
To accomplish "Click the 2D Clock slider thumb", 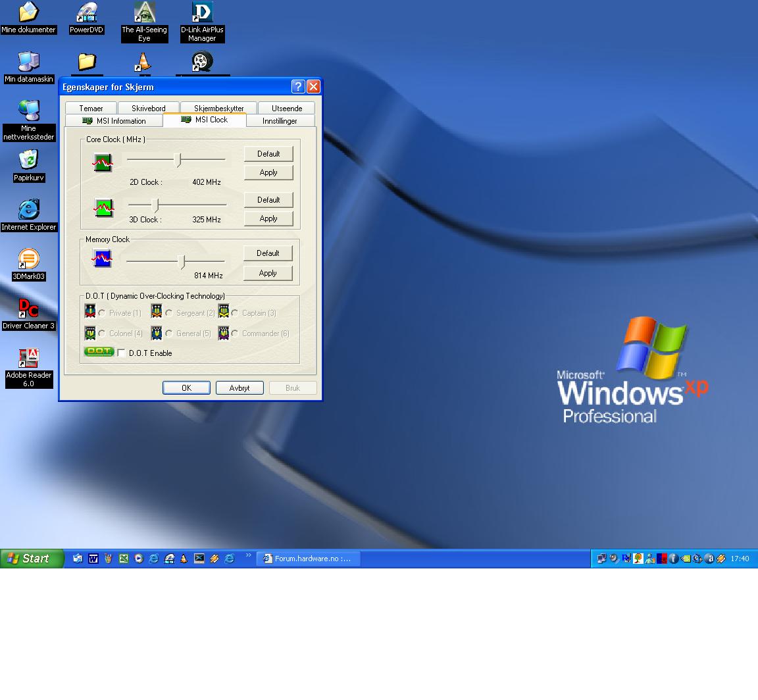I will (x=178, y=160).
